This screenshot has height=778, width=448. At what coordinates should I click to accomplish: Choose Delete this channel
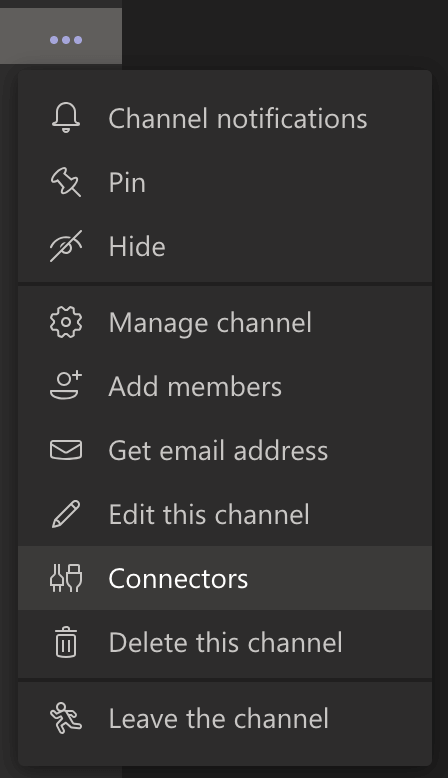pyautogui.click(x=225, y=643)
